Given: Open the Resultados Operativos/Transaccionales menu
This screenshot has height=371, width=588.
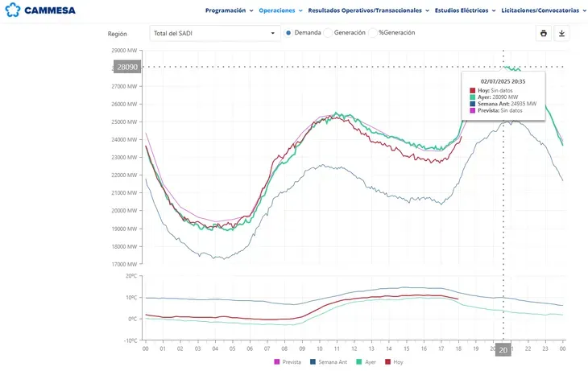Looking at the screenshot, I should [364, 10].
